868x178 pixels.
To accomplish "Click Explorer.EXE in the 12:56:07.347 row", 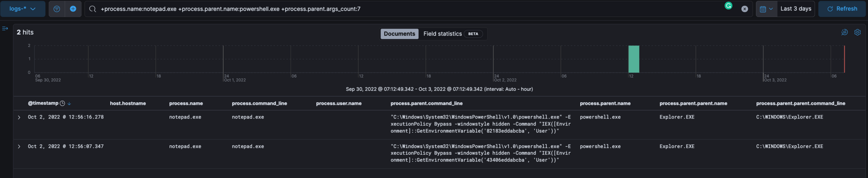I will [x=677, y=146].
